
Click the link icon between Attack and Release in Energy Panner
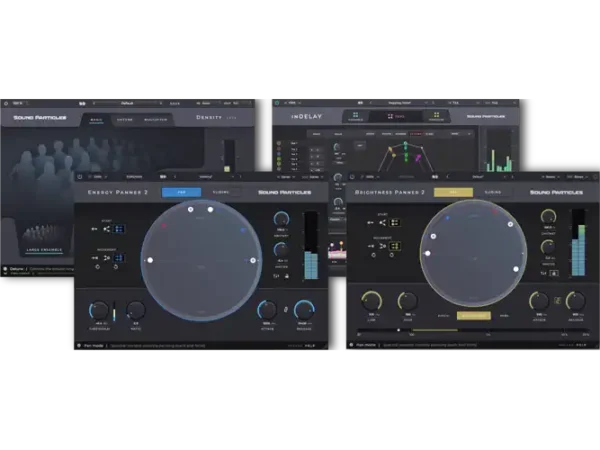(x=285, y=310)
